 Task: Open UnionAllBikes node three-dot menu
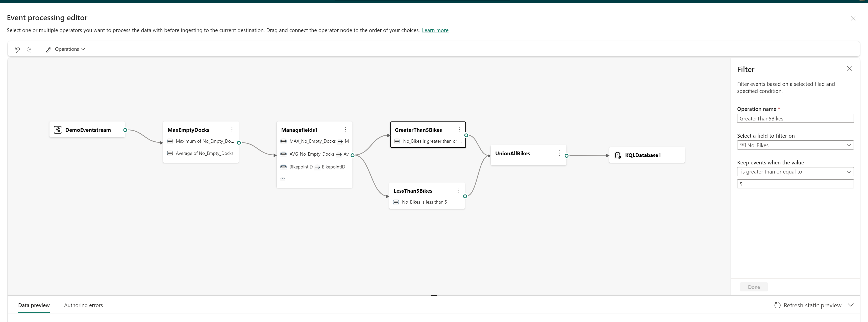tap(559, 153)
